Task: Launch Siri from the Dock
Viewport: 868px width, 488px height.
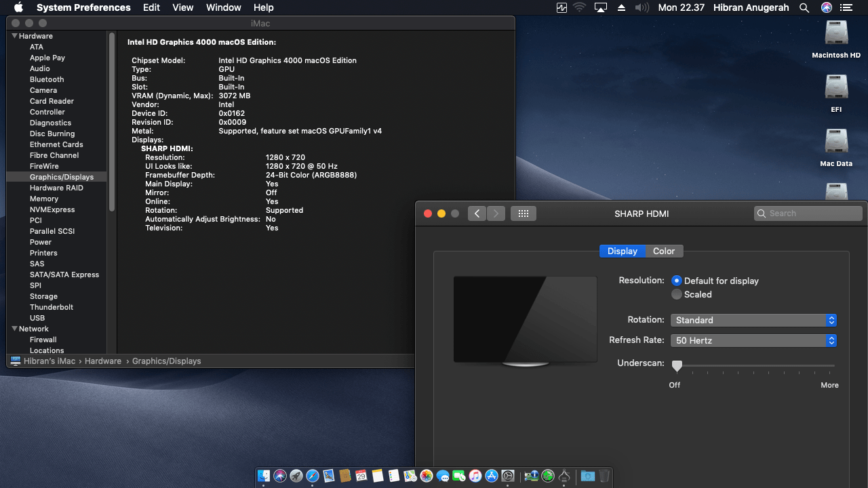Action: point(280,476)
